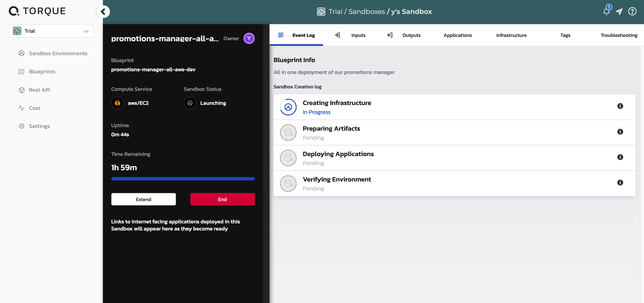Screen dimensions: 644x303
Task: Click the Blueprint Info heading
Action: (x=294, y=60)
